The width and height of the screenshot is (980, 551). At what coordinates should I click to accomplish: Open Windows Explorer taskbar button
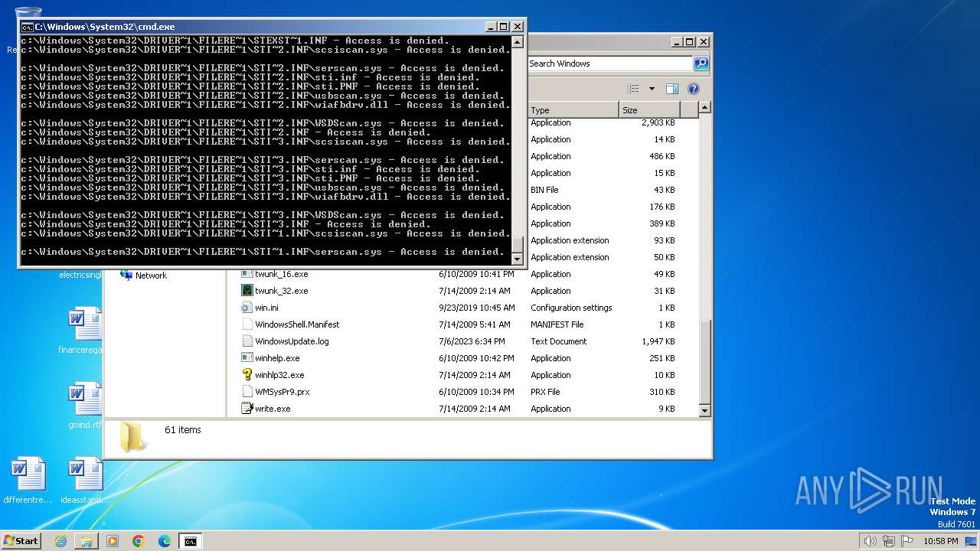click(87, 541)
